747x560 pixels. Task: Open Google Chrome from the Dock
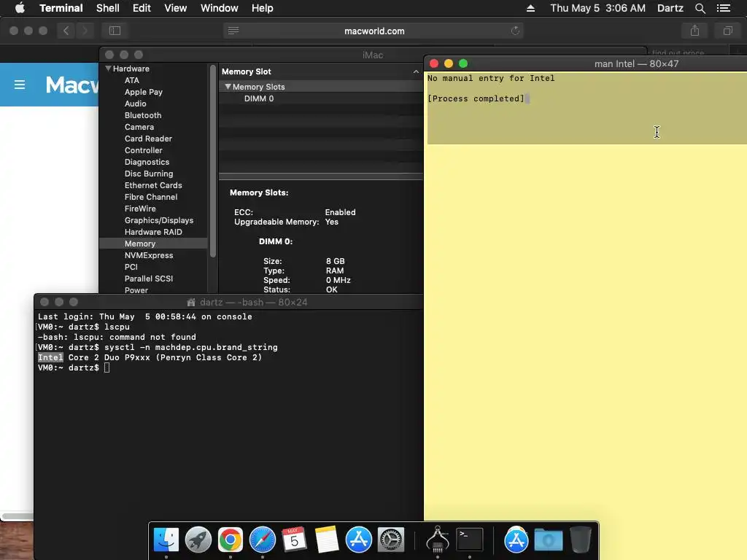(x=230, y=540)
